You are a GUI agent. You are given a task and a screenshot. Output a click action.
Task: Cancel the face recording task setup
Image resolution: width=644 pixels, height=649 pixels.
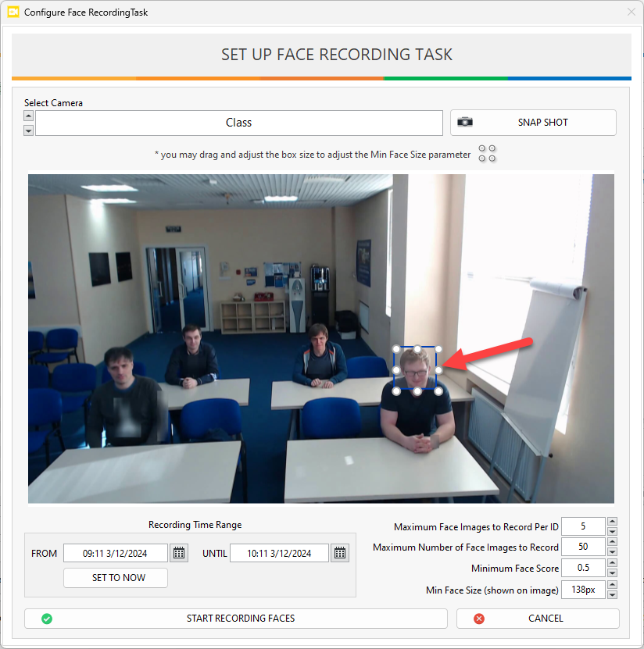click(538, 619)
